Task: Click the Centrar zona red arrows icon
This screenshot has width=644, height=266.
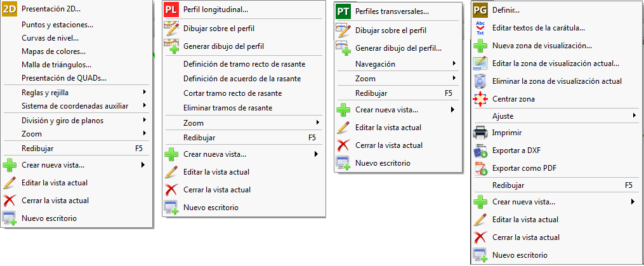Action: (x=481, y=99)
